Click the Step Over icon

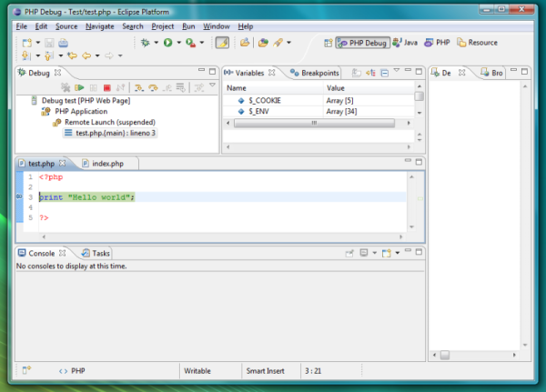(153, 87)
